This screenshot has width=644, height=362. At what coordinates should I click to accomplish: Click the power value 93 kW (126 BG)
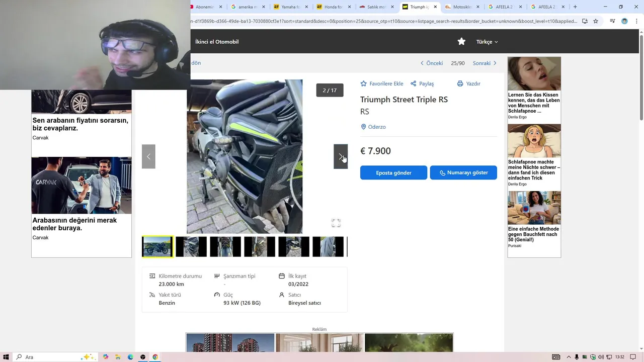(242, 303)
